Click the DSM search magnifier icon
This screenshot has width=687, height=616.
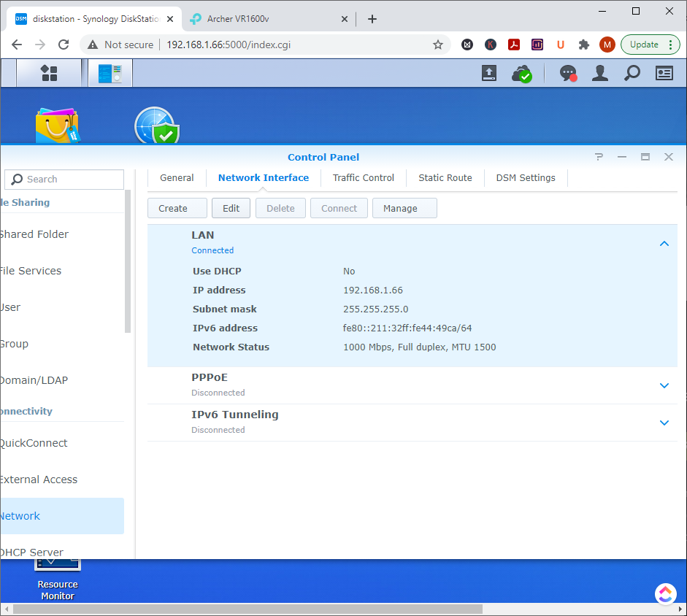(x=632, y=73)
